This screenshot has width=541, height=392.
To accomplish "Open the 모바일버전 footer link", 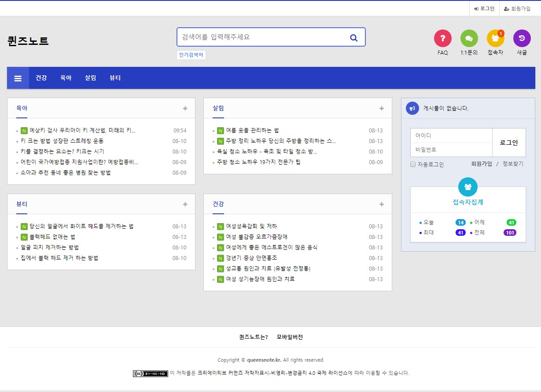I will (290, 337).
